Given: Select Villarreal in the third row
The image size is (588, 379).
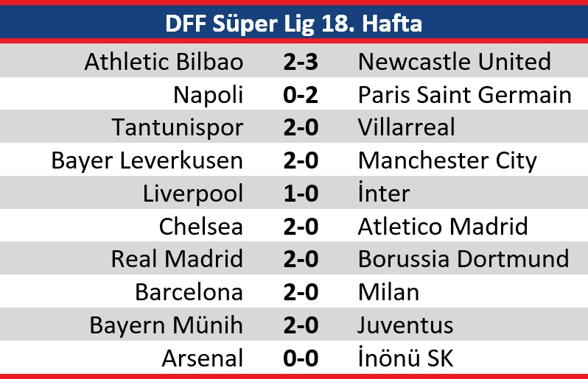Looking at the screenshot, I should [407, 127].
